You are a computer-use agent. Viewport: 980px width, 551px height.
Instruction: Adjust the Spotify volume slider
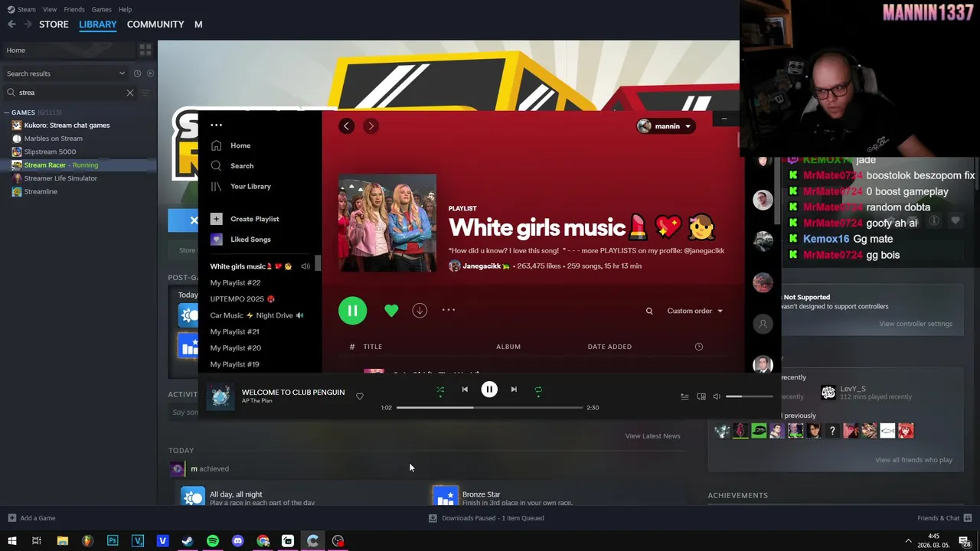tap(749, 396)
